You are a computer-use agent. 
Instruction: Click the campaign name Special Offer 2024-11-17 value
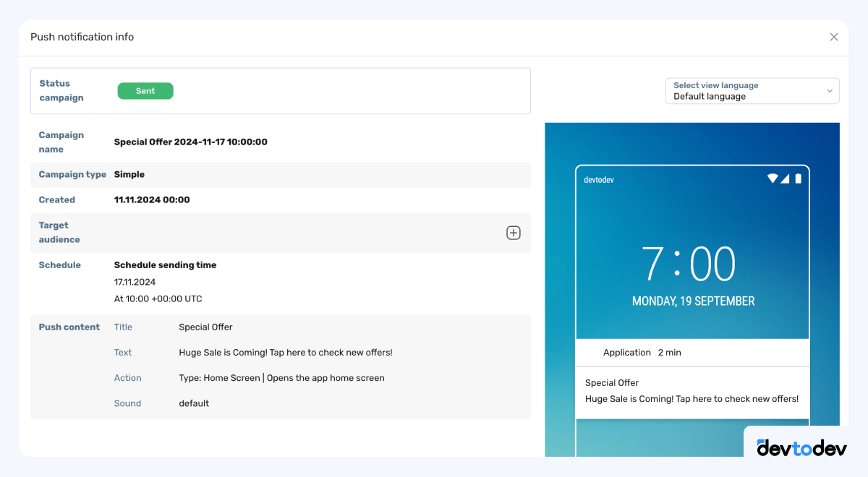point(191,142)
